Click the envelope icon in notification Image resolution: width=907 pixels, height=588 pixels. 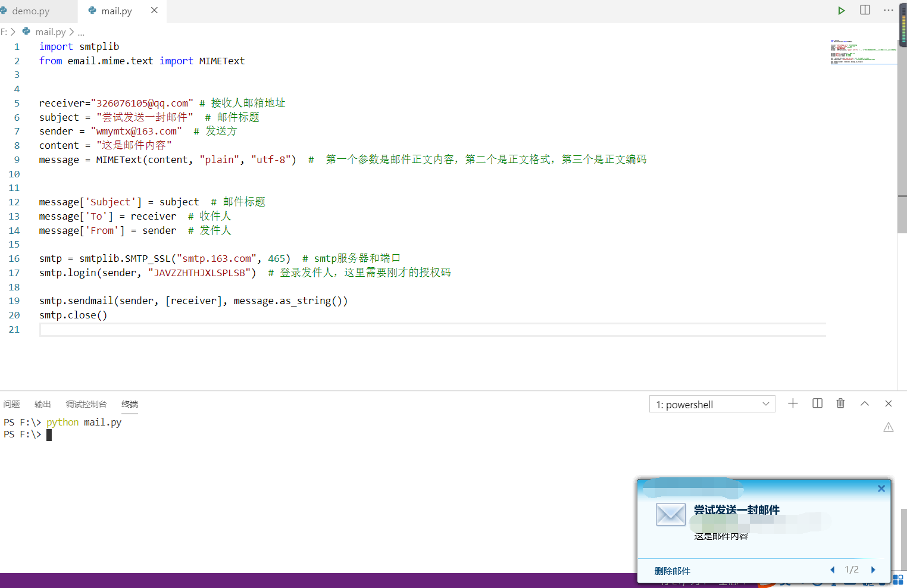[670, 514]
